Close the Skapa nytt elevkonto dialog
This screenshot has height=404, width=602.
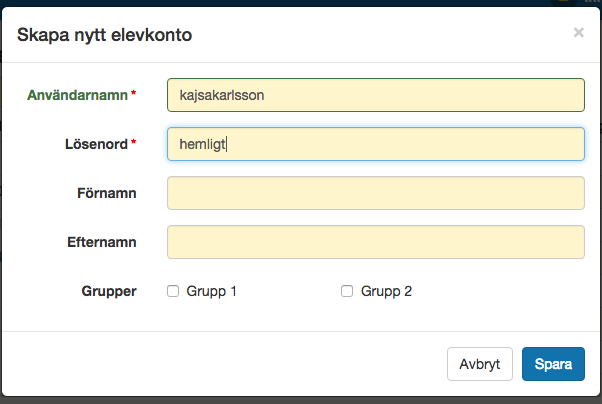coord(578,33)
